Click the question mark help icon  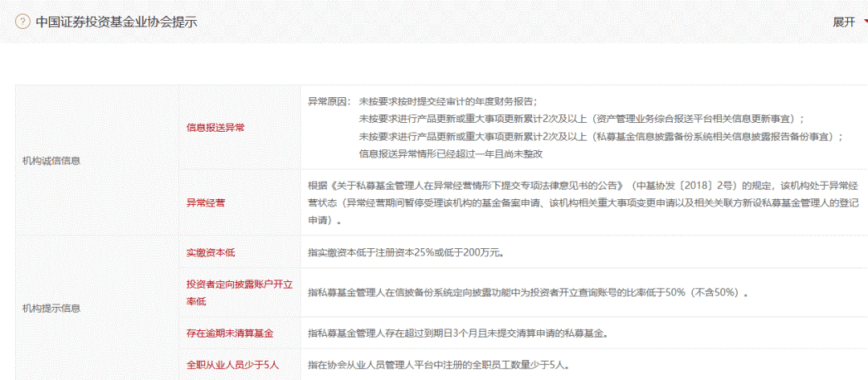pyautogui.click(x=23, y=22)
